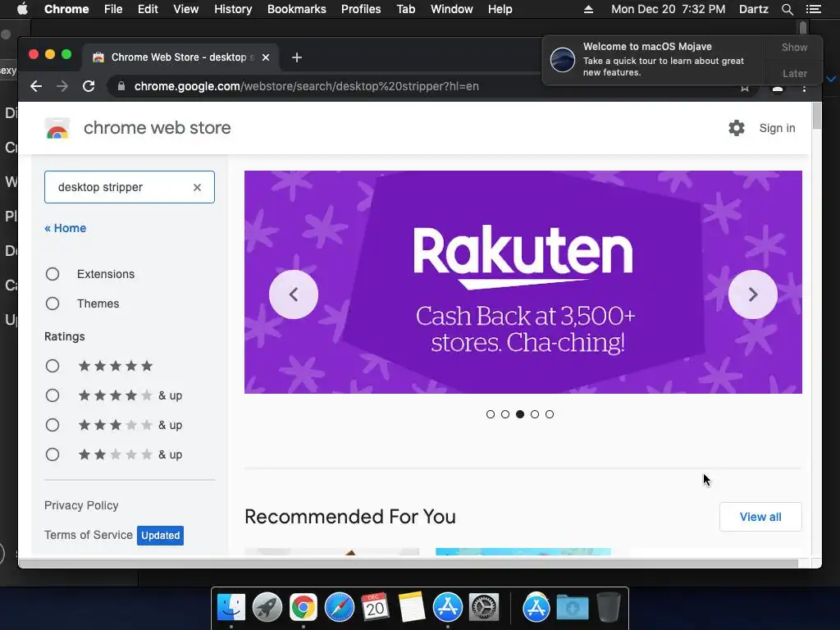Open a new tab with the plus icon
This screenshot has width=840, height=630.
297,57
